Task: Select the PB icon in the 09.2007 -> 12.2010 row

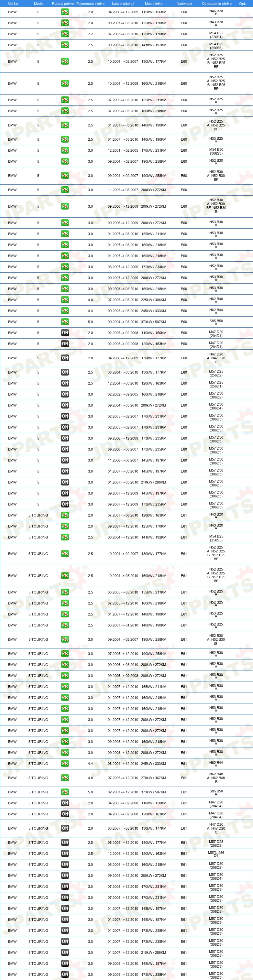Action: tap(65, 526)
